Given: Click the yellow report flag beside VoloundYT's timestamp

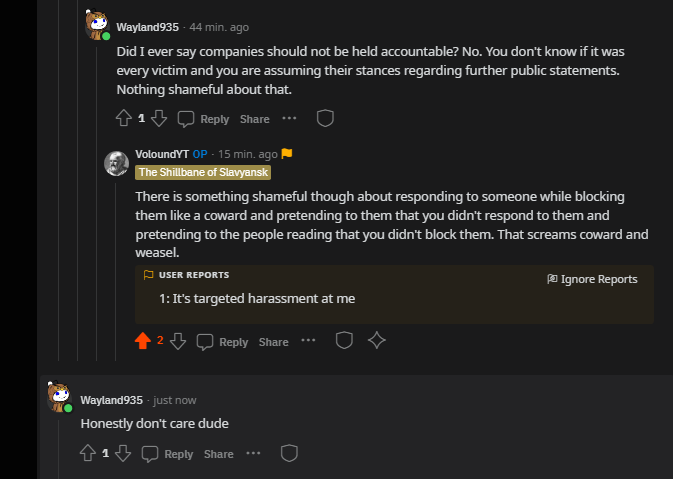Looking at the screenshot, I should tap(287, 154).
